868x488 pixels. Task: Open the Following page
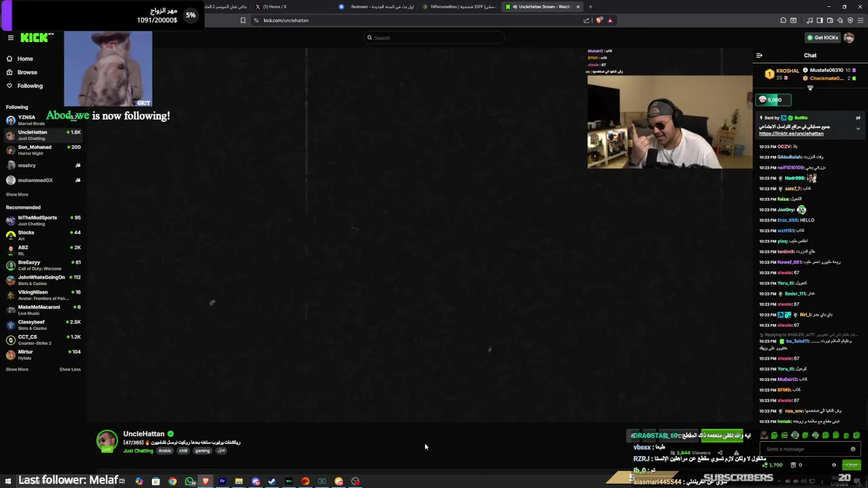click(30, 86)
